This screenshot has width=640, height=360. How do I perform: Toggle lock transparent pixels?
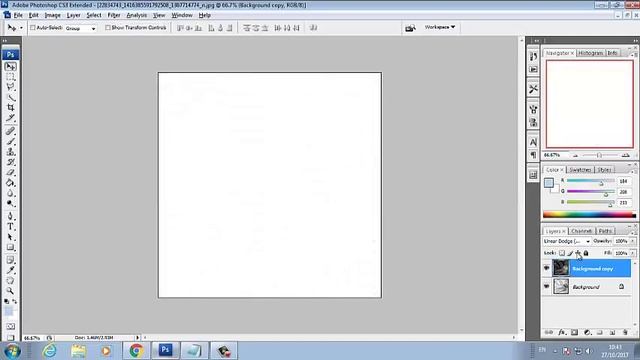[x=562, y=253]
